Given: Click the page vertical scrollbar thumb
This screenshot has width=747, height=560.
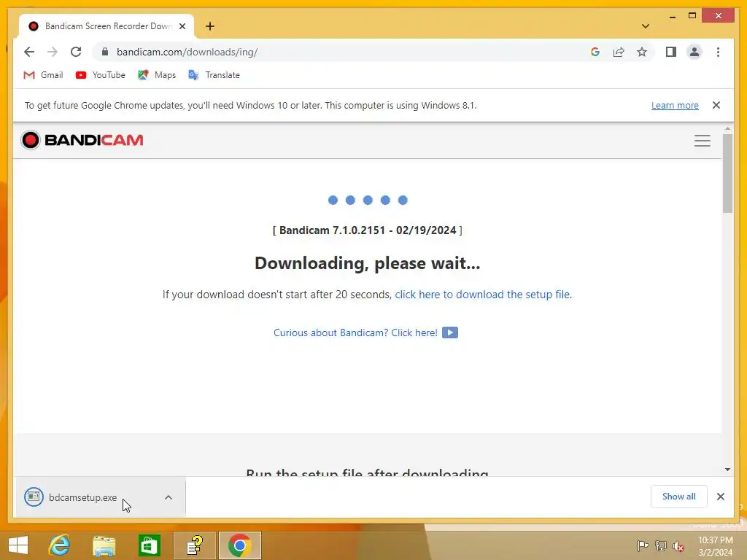Looking at the screenshot, I should (727, 174).
